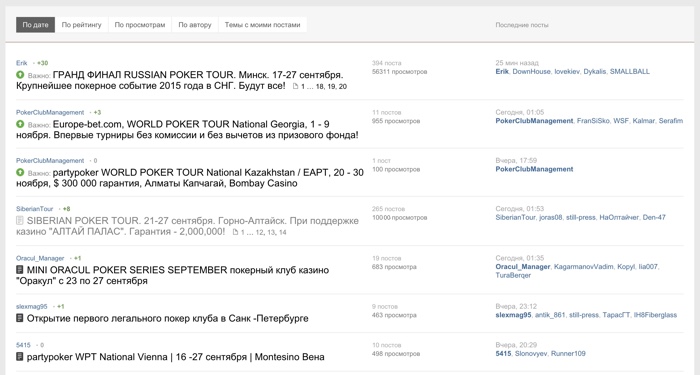
Task: Open the author profile SiberianTour
Action: 34,209
